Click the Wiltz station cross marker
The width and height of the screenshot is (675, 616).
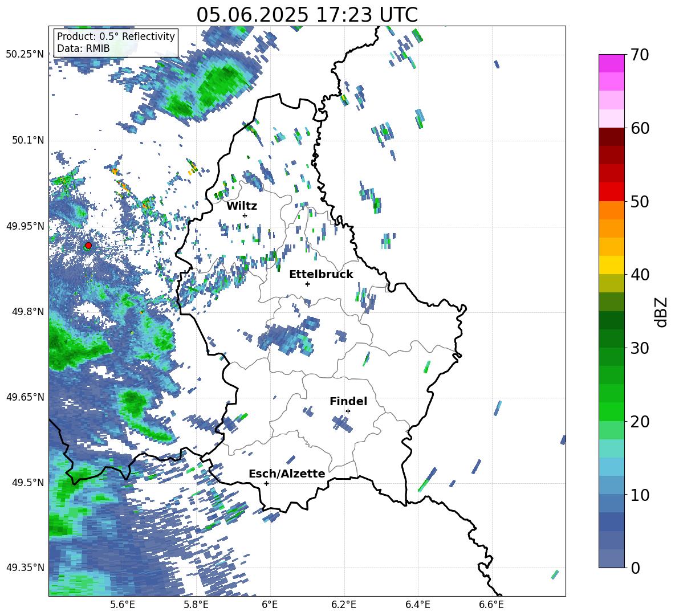coord(245,215)
